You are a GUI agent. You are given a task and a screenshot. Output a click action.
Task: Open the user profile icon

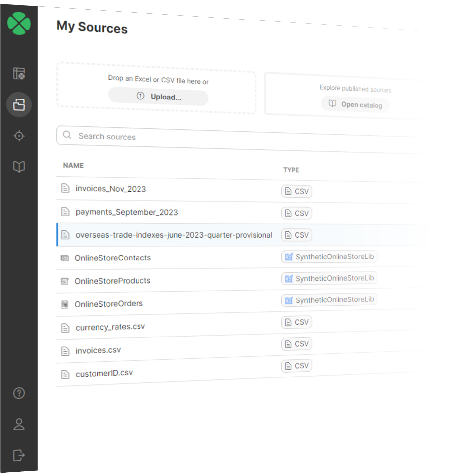(19, 424)
